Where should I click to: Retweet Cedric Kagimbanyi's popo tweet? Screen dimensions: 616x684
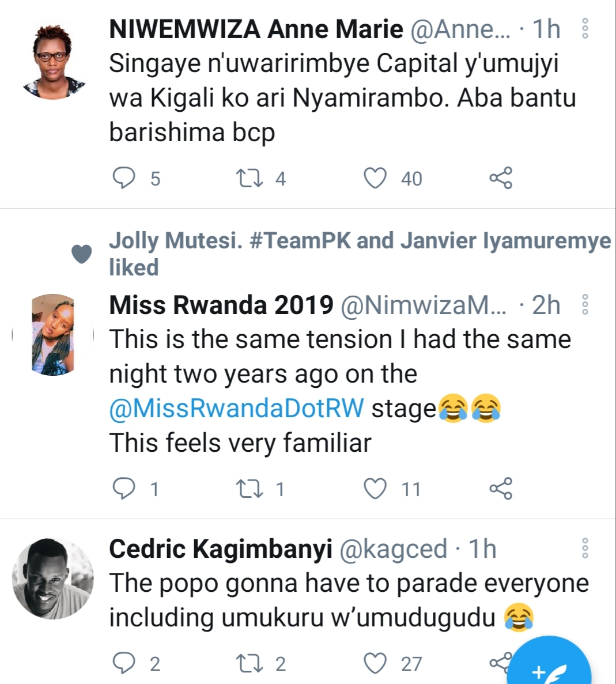(250, 663)
